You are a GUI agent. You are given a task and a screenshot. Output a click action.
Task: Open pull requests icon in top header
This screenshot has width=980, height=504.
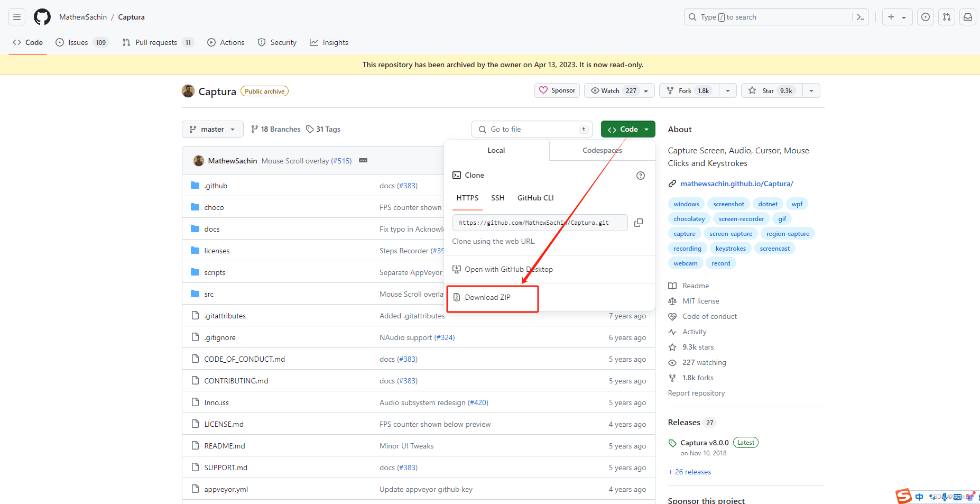[x=947, y=17]
